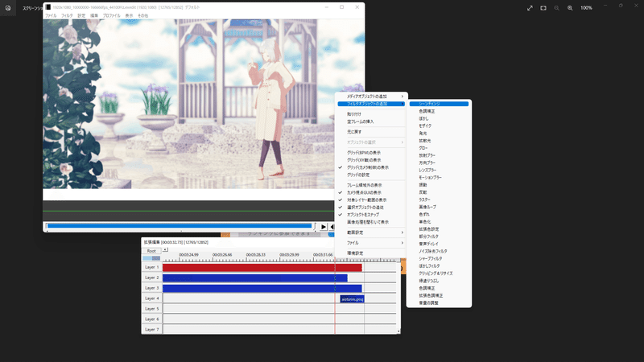This screenshot has height=362, width=644.
Task: Click the Layer 6 header button
Action: click(151, 319)
